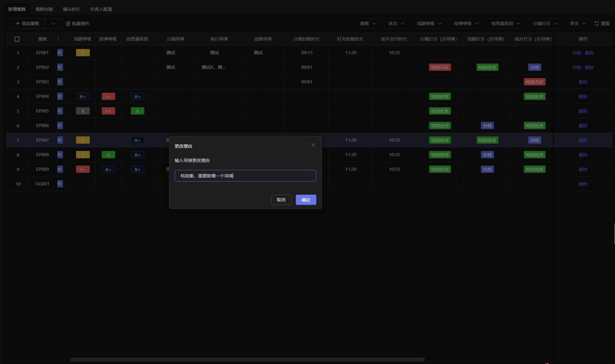This screenshot has width=615, height=364.
Task: Cancel the dialog with 取消
Action: click(x=281, y=200)
